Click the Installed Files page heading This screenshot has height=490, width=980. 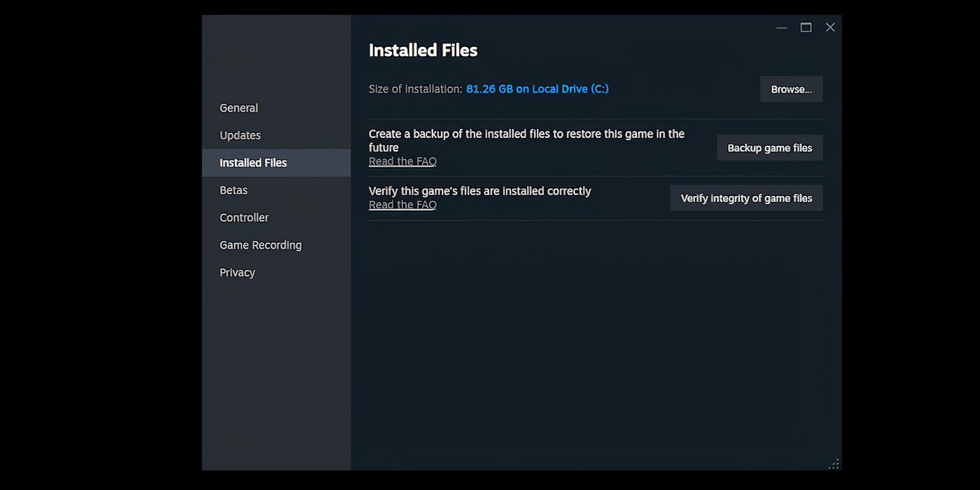(423, 50)
